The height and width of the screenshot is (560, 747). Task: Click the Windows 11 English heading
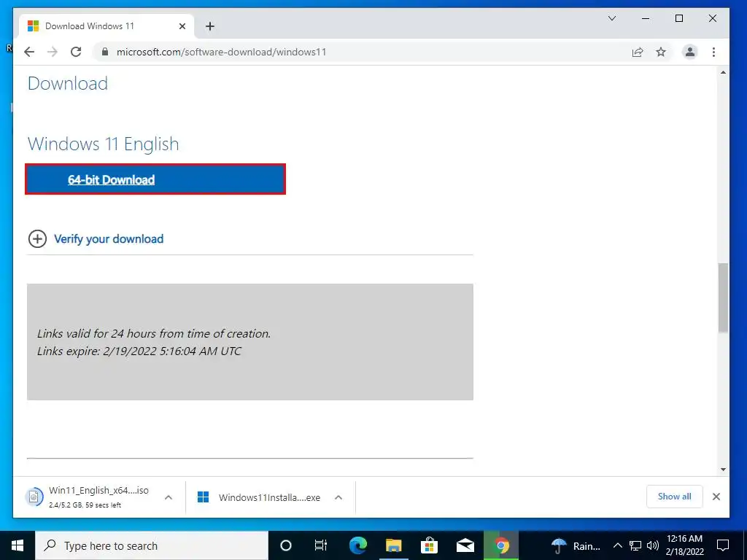point(104,144)
